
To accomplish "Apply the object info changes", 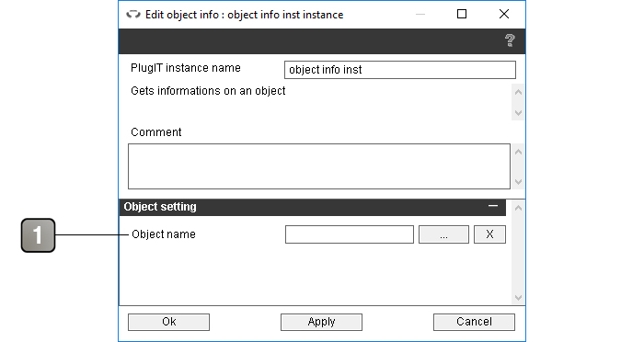I will coord(322,322).
